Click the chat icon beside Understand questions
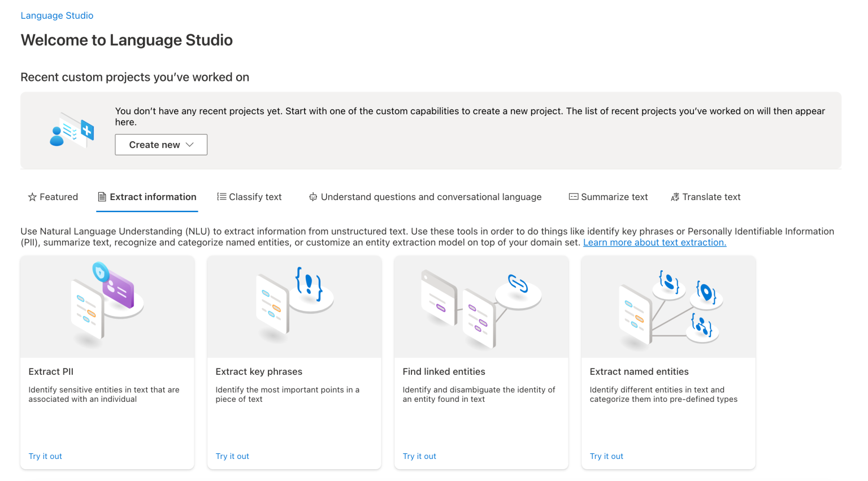 pos(313,197)
